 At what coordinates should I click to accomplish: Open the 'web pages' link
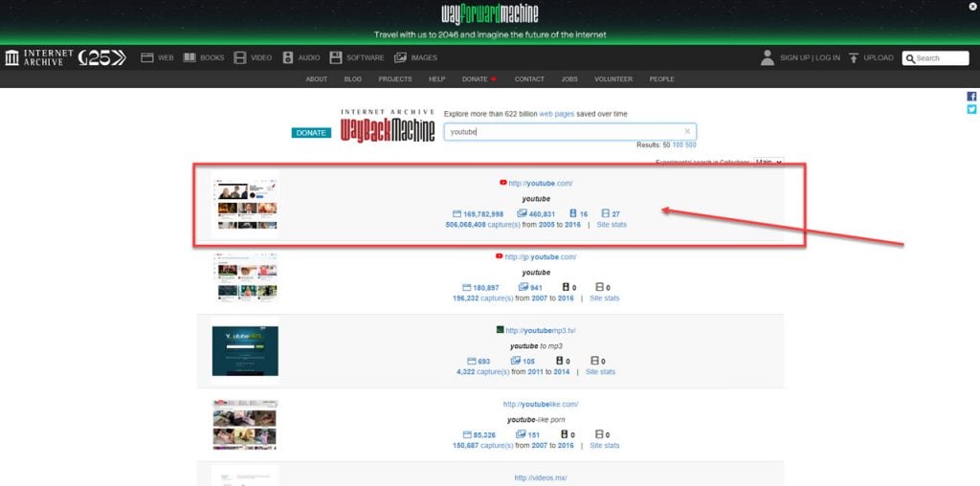pyautogui.click(x=556, y=114)
